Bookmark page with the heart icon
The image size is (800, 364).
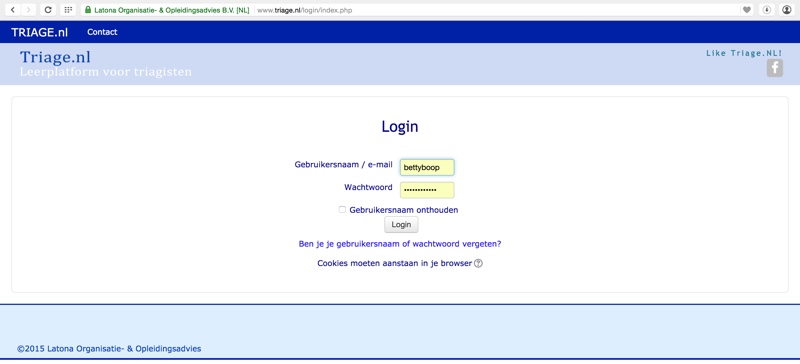click(747, 10)
